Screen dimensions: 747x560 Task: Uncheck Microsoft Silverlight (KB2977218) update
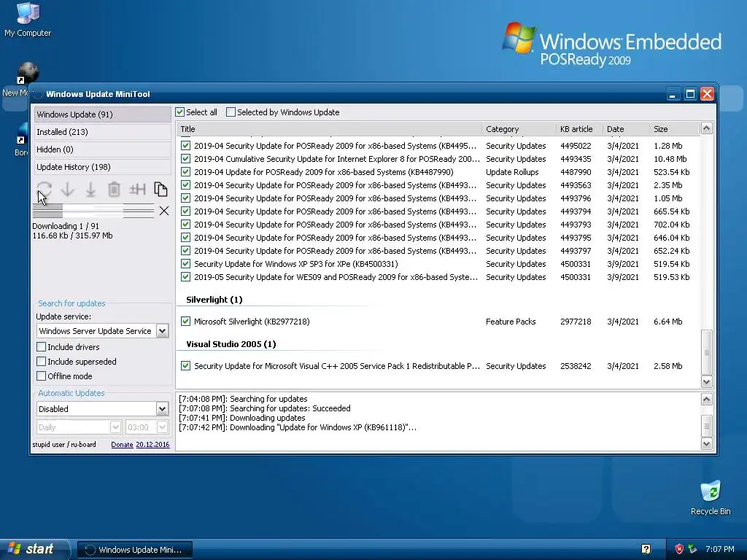186,322
